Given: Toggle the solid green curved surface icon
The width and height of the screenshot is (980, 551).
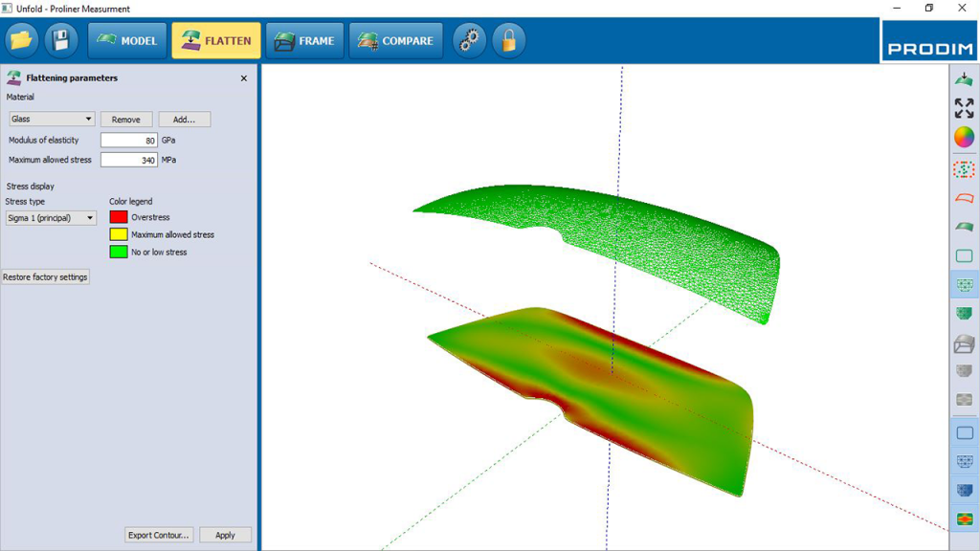Looking at the screenshot, I should [x=964, y=227].
